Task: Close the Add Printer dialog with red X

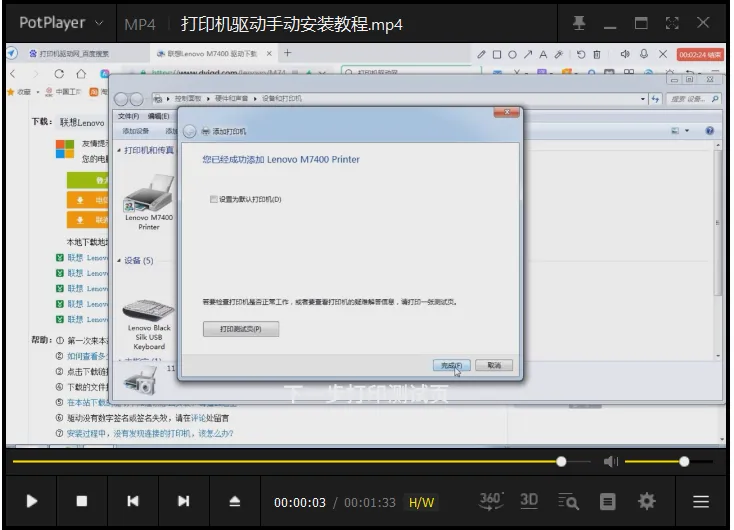Action: tap(506, 112)
